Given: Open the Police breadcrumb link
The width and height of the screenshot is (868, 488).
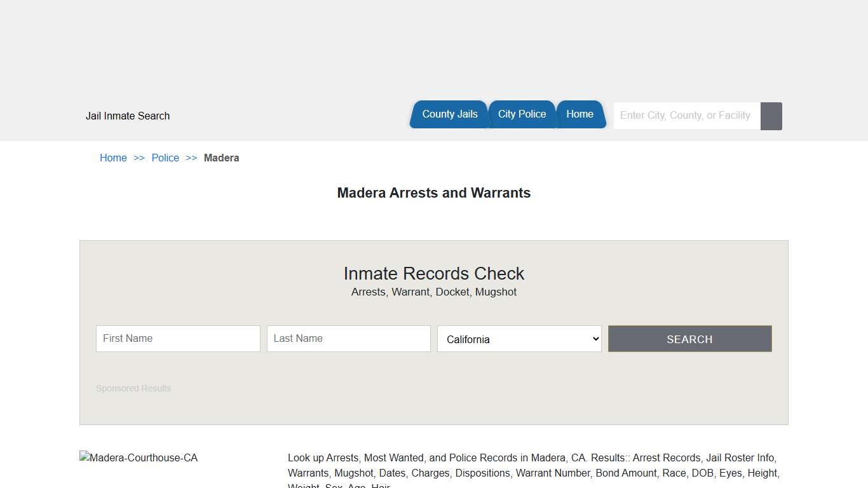Looking at the screenshot, I should pyautogui.click(x=165, y=158).
